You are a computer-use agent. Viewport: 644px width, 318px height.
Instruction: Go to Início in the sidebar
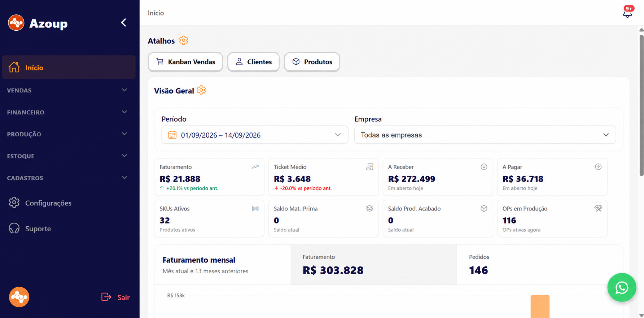pyautogui.click(x=69, y=67)
